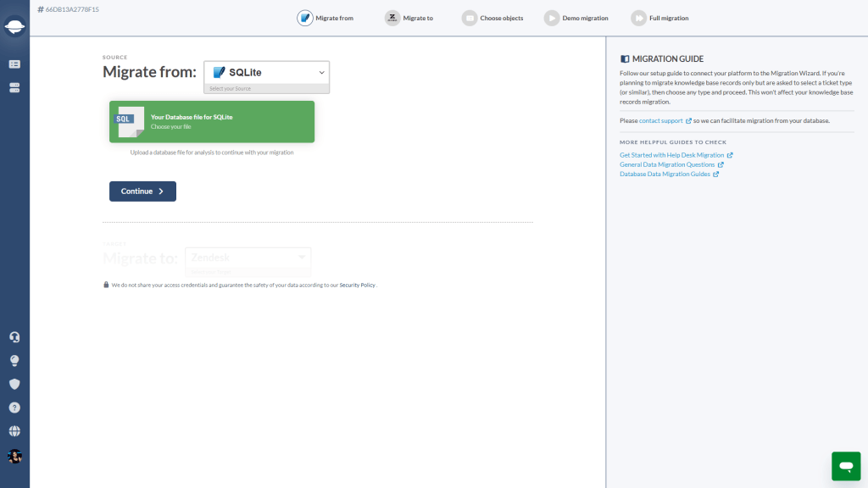Click the question mark help icon
868x488 pixels.
[14, 408]
